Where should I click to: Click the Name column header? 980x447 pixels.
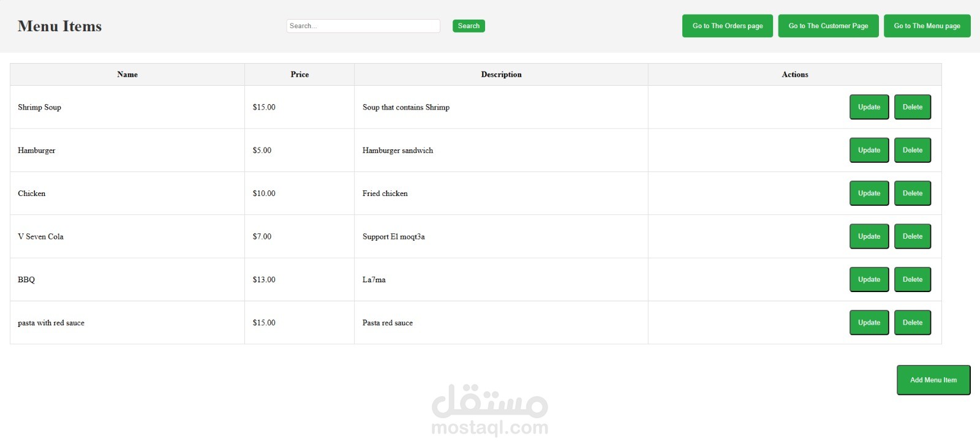tap(127, 75)
